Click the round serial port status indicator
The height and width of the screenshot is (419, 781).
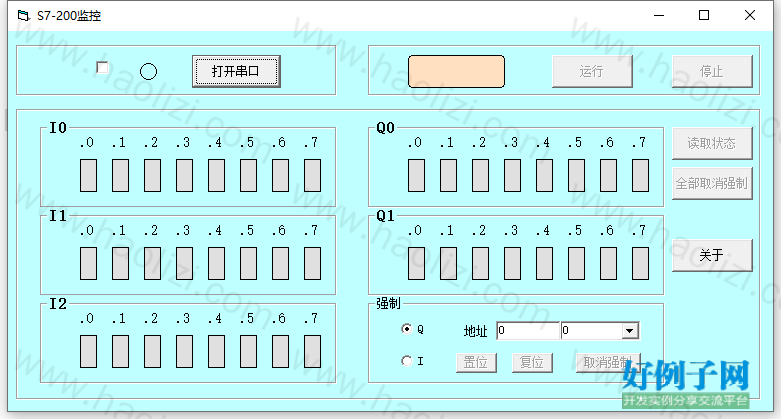pos(148,72)
